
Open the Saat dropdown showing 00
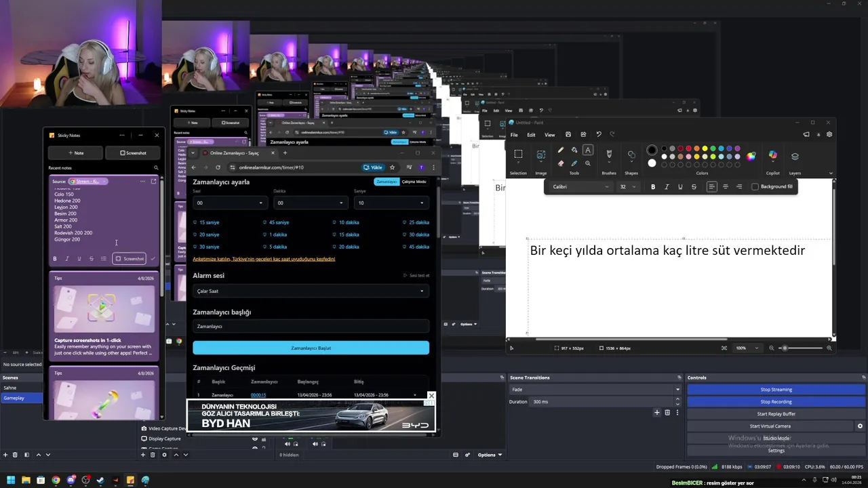tap(229, 203)
